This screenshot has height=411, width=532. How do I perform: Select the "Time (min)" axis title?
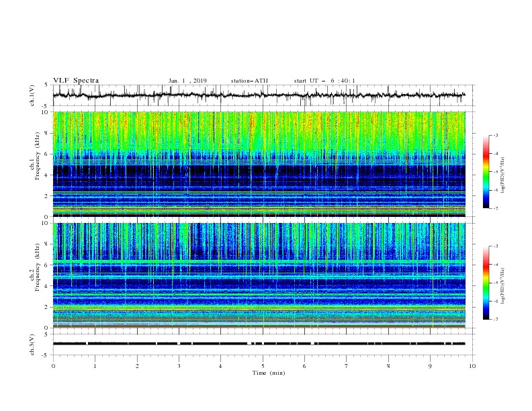(269, 373)
